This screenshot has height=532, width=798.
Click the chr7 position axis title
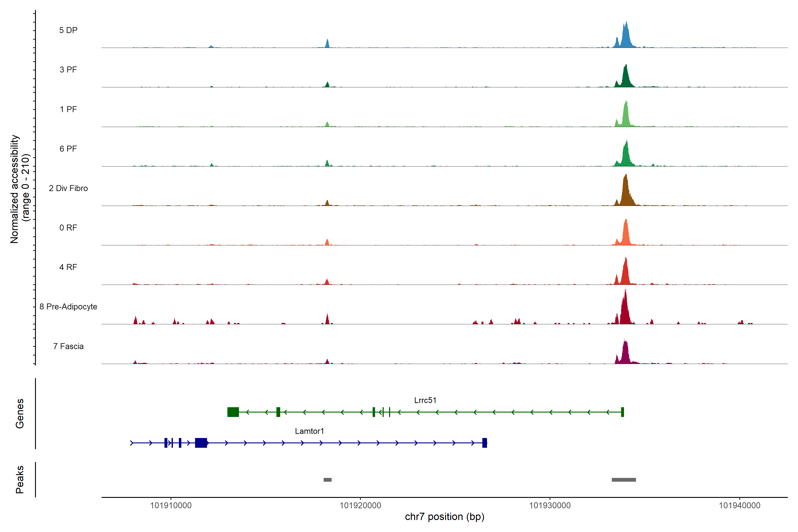(444, 517)
